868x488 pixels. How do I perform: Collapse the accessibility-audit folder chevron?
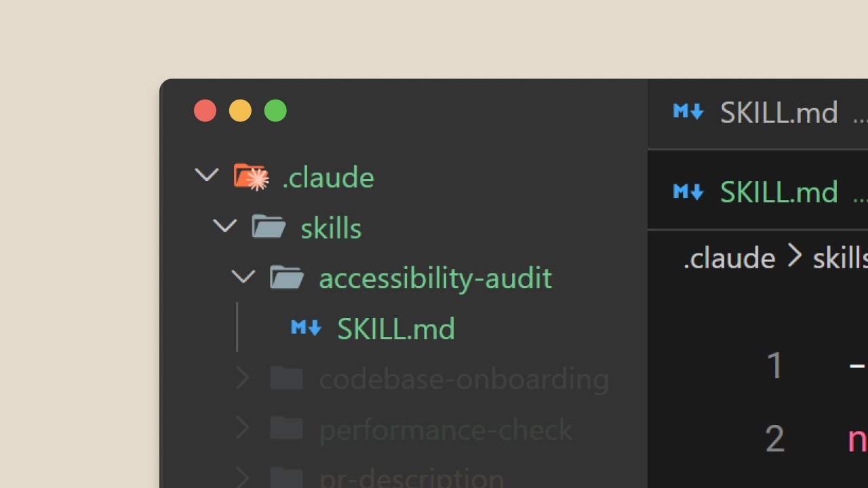click(243, 277)
